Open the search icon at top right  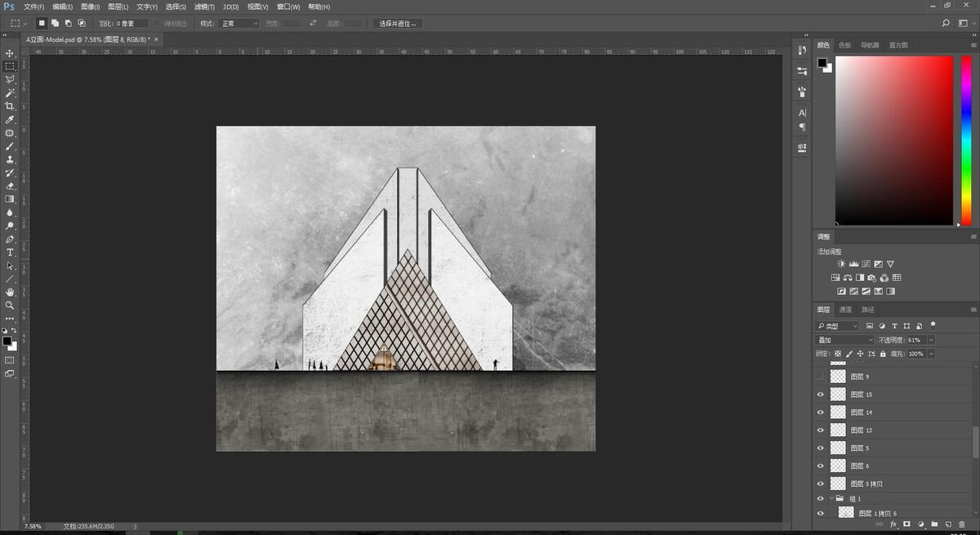[946, 24]
